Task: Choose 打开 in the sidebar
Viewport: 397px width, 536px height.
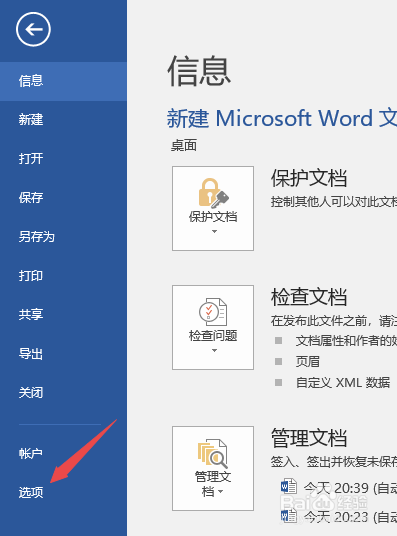Action: tap(63, 159)
